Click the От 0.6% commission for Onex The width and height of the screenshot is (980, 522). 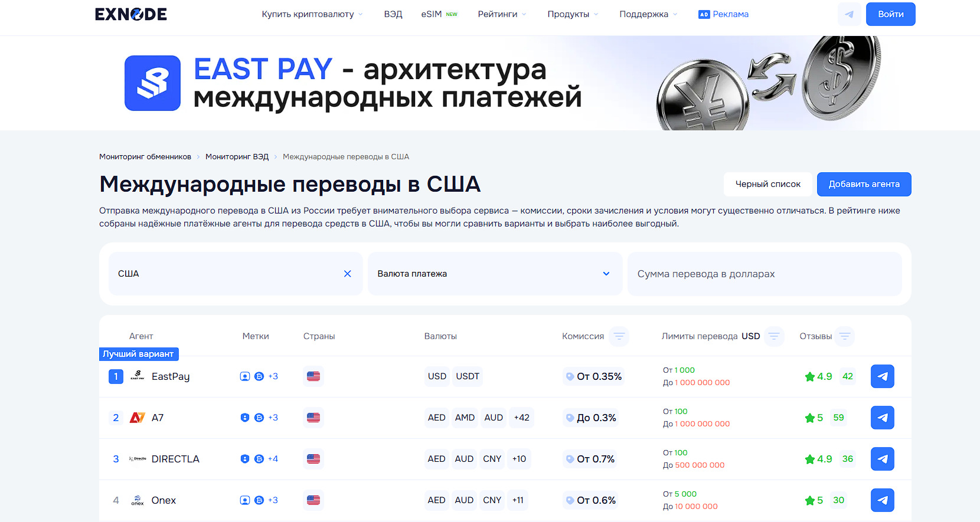pyautogui.click(x=590, y=500)
